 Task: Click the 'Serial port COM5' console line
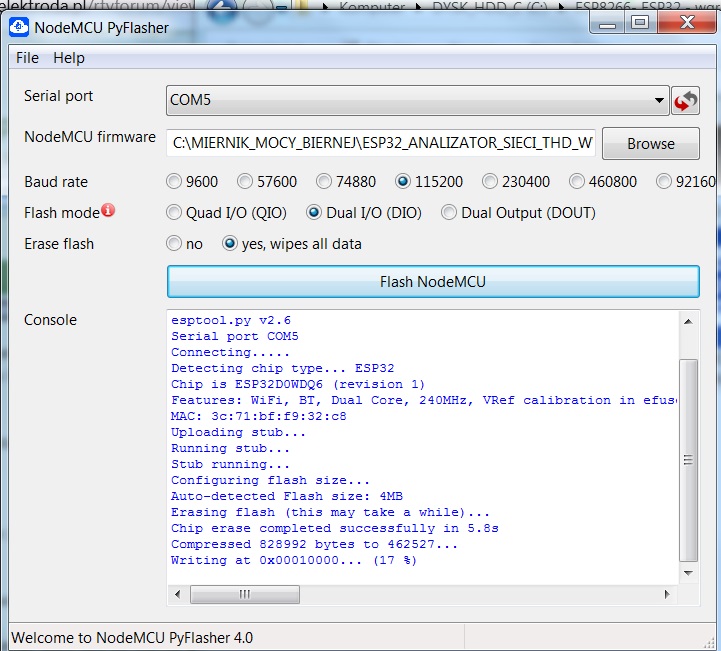[x=235, y=336]
